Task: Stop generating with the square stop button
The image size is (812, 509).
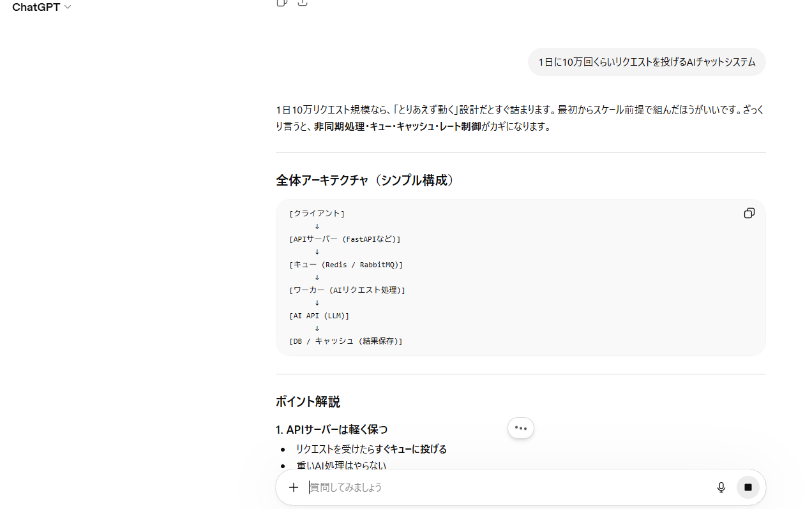Action: pyautogui.click(x=748, y=487)
